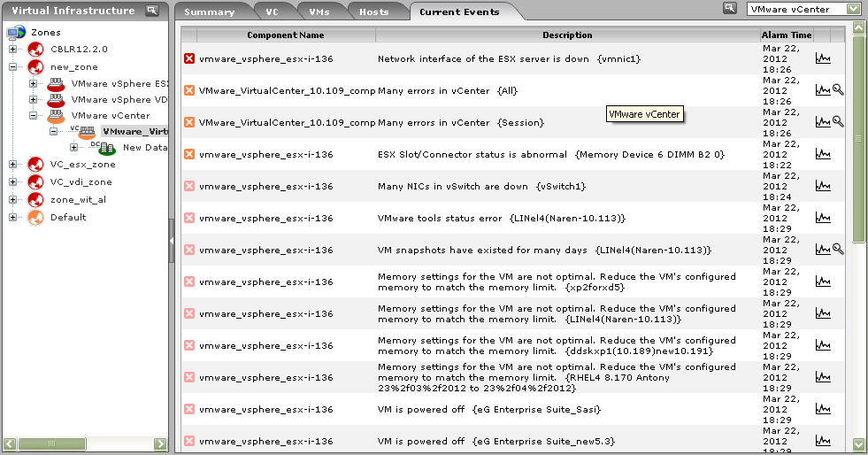
Task: Sort by Alarm Time column header
Action: (787, 35)
